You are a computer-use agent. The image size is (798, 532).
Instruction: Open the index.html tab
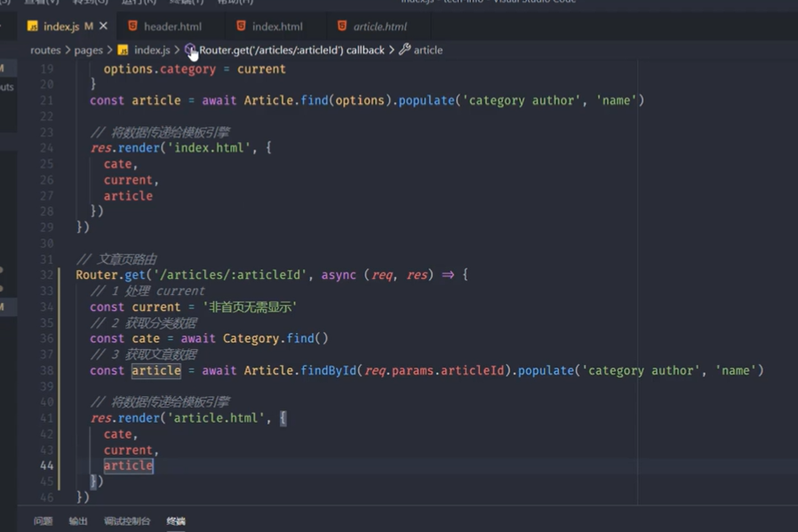click(x=277, y=27)
